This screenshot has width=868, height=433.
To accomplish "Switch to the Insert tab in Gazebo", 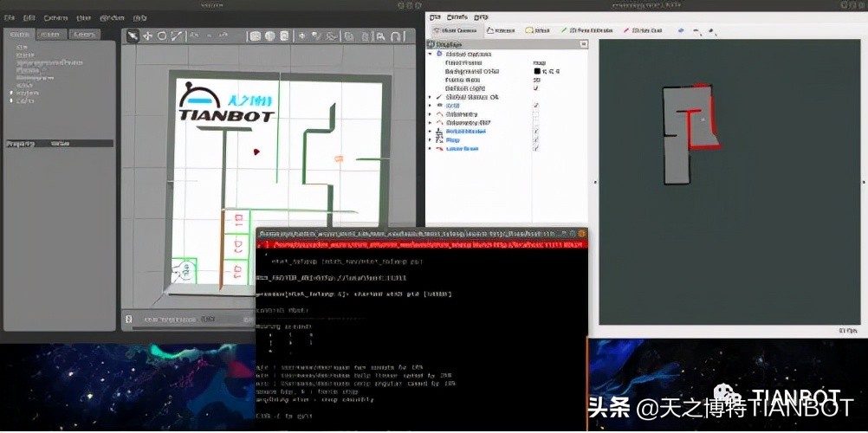I will pyautogui.click(x=51, y=35).
